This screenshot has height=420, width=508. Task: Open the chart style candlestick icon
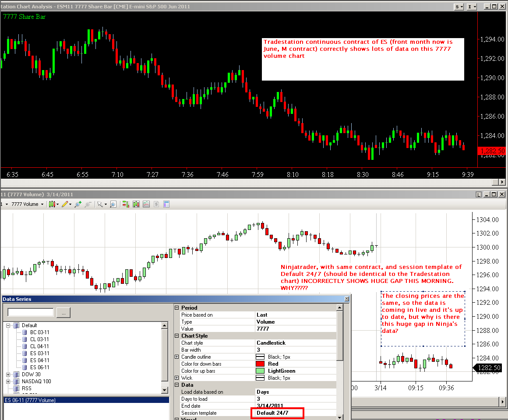tap(52, 204)
